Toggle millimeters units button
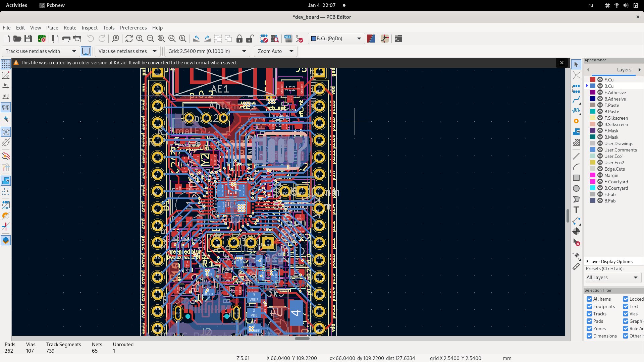The image size is (644, 362). coord(6,107)
